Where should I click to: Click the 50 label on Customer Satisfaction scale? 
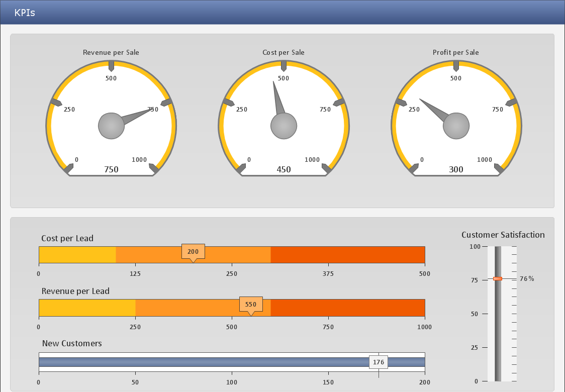(474, 314)
